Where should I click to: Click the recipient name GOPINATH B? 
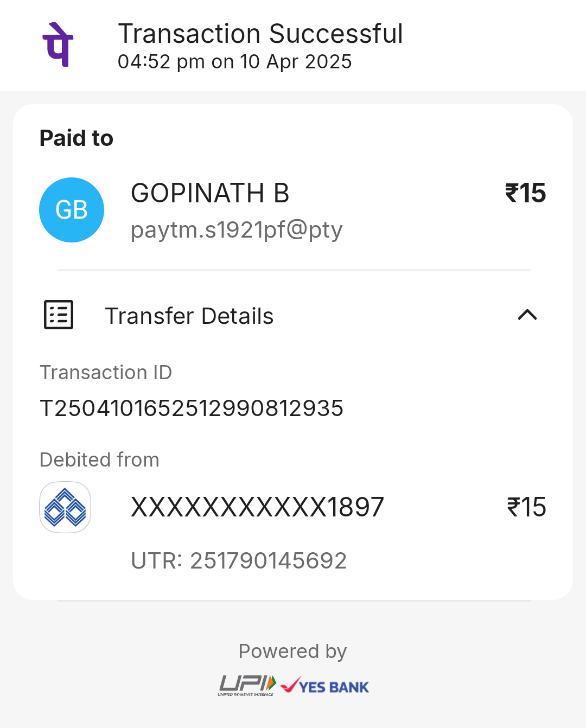click(210, 193)
